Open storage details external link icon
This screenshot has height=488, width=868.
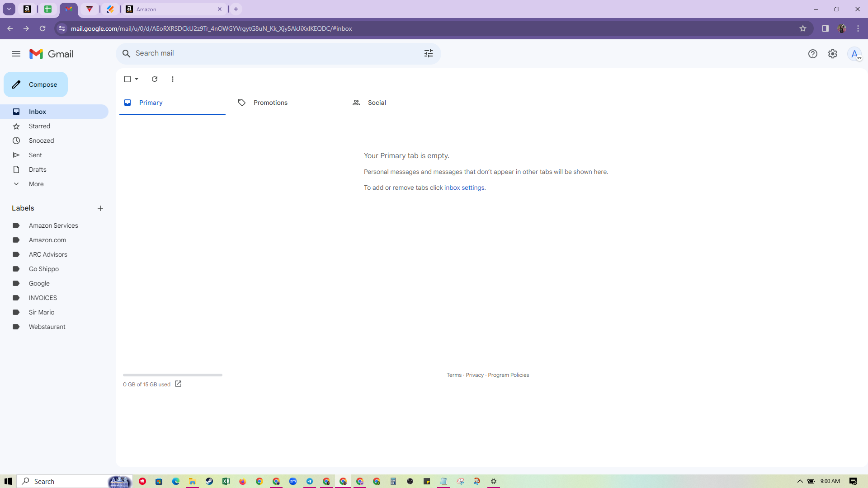[178, 384]
